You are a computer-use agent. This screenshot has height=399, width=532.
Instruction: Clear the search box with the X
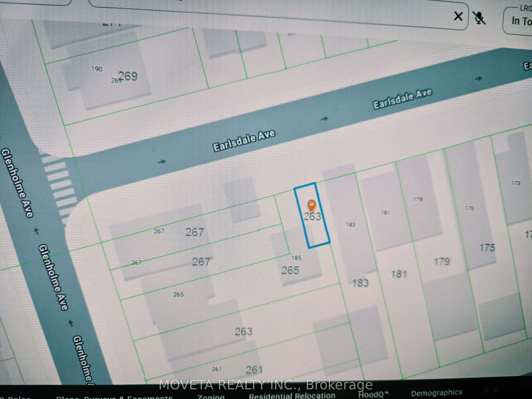pyautogui.click(x=458, y=17)
